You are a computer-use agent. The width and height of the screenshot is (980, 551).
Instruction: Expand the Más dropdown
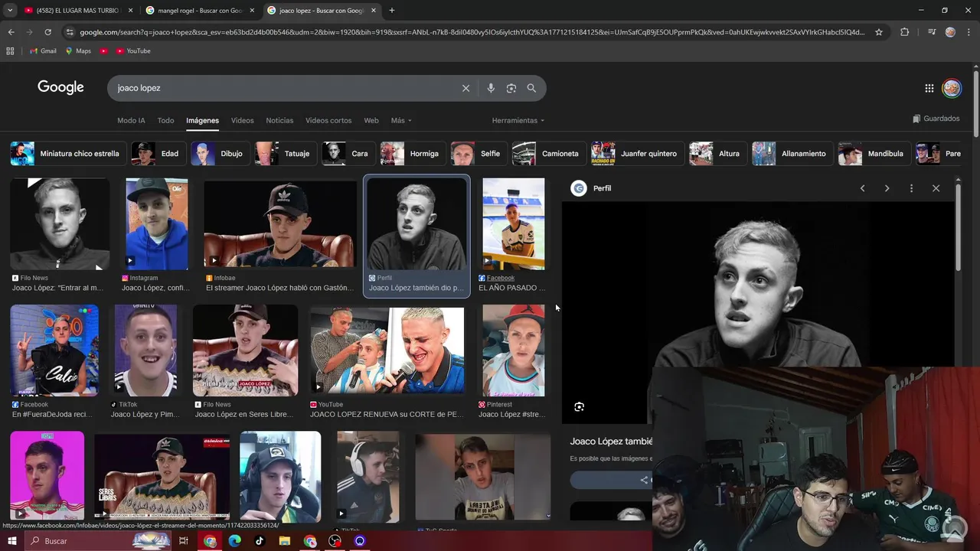pyautogui.click(x=401, y=121)
